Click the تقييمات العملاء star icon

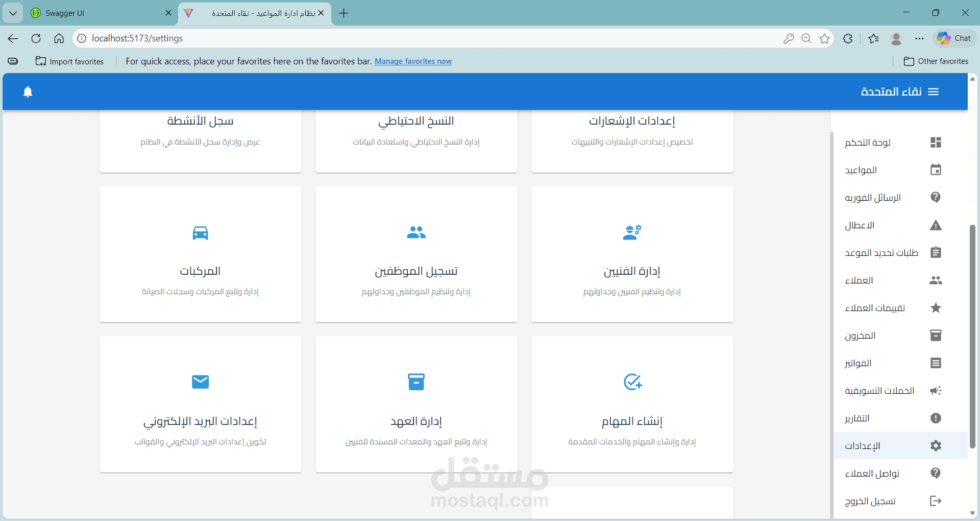click(x=936, y=308)
